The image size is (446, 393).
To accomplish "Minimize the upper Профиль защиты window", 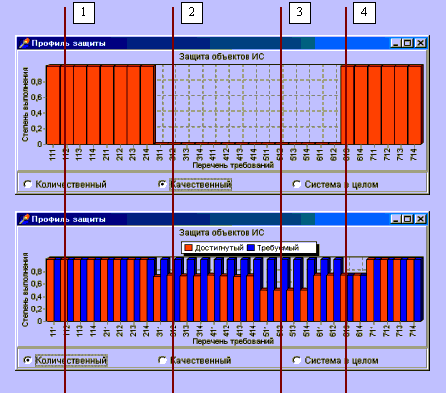I will pyautogui.click(x=395, y=43).
